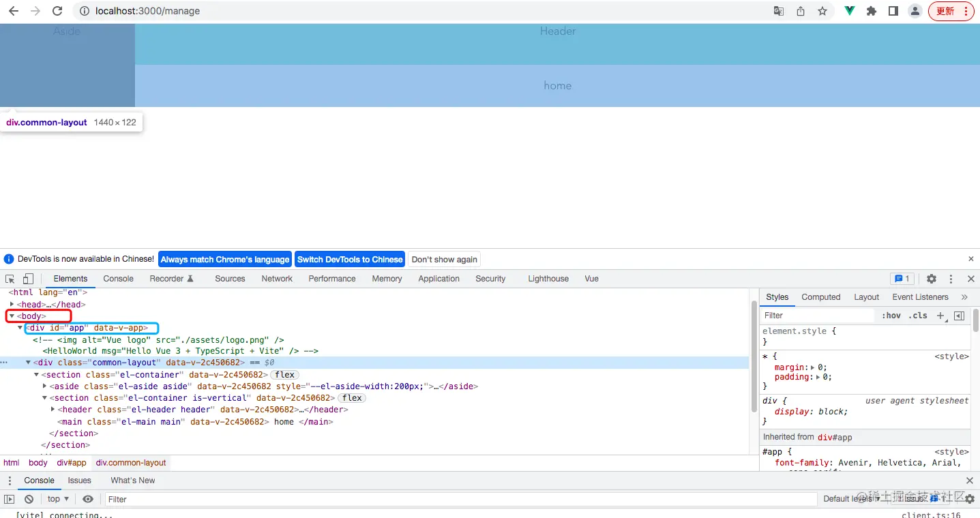Collapse the el-container section node
Viewport: 980px width, 518px height.
37,375
